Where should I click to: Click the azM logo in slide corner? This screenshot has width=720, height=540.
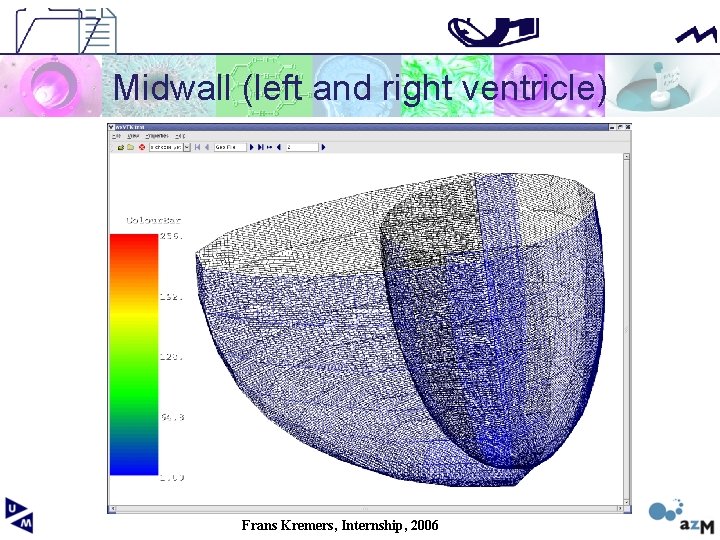682,517
